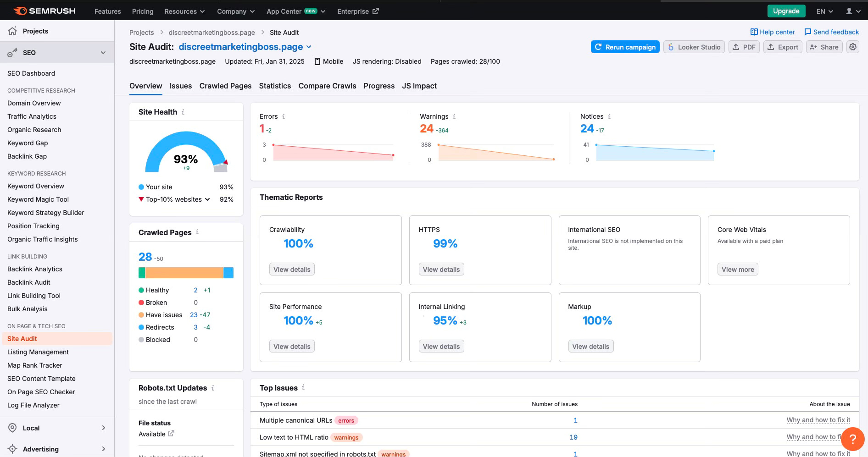Open the user account icon
868x457 pixels.
click(849, 11)
